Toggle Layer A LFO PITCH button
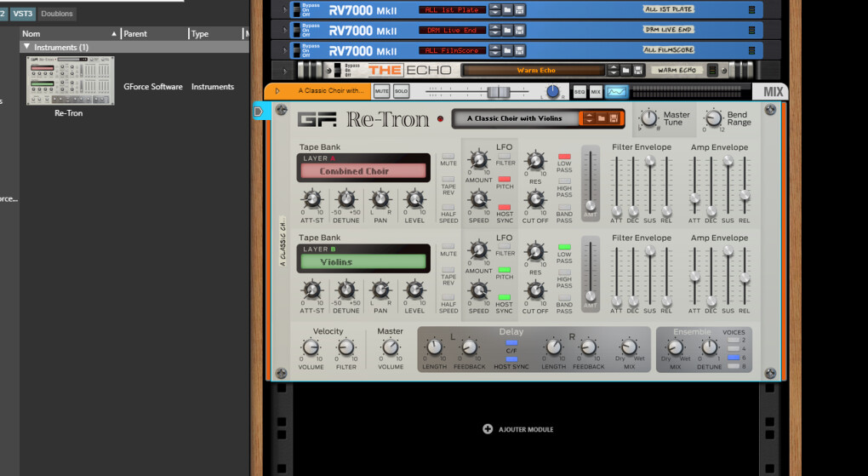The height and width of the screenshot is (476, 868). coord(505,180)
